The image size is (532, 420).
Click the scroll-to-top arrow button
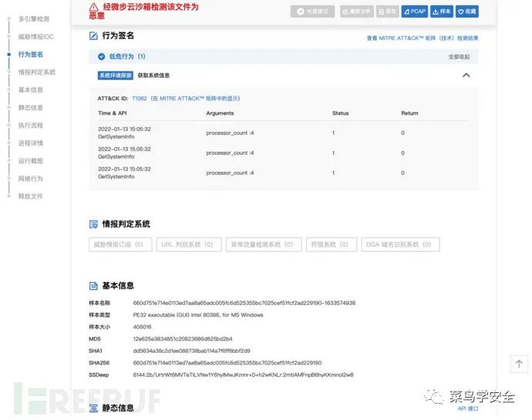(519, 364)
